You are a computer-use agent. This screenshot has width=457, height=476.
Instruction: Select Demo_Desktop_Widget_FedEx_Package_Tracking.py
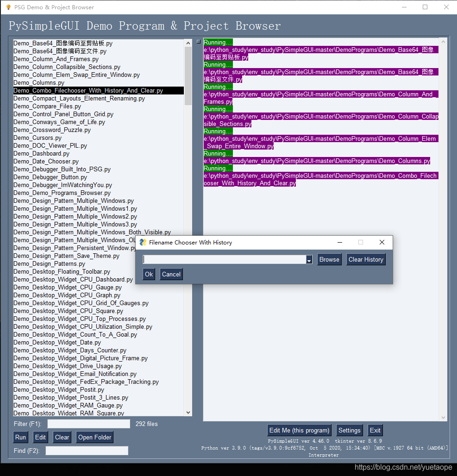point(98,382)
